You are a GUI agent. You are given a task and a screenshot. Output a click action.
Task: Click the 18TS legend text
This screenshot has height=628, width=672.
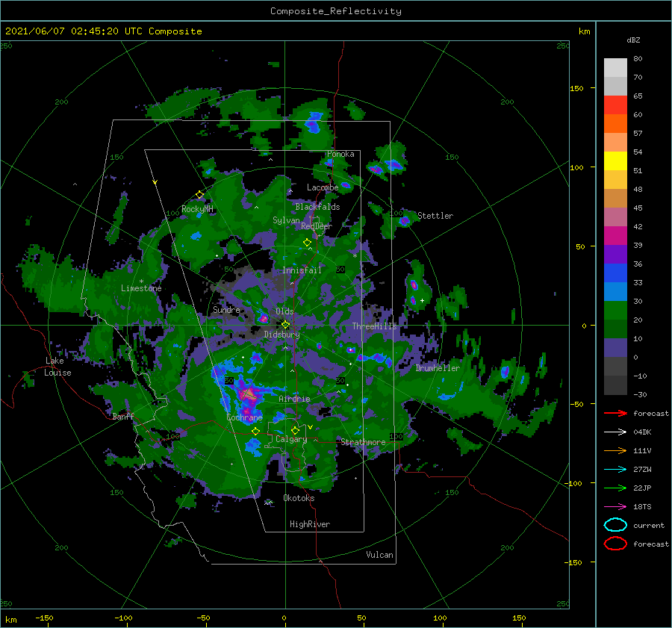pyautogui.click(x=642, y=507)
